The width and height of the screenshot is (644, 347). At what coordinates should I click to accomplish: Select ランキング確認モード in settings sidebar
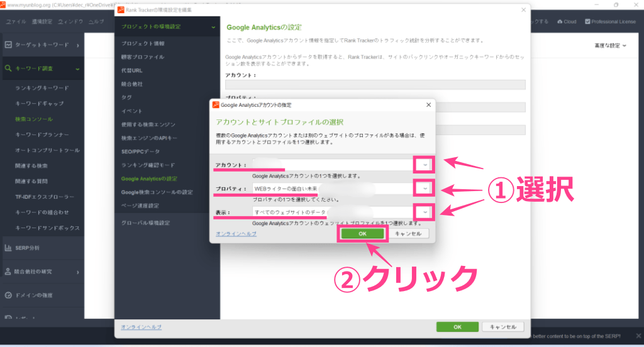pyautogui.click(x=148, y=165)
